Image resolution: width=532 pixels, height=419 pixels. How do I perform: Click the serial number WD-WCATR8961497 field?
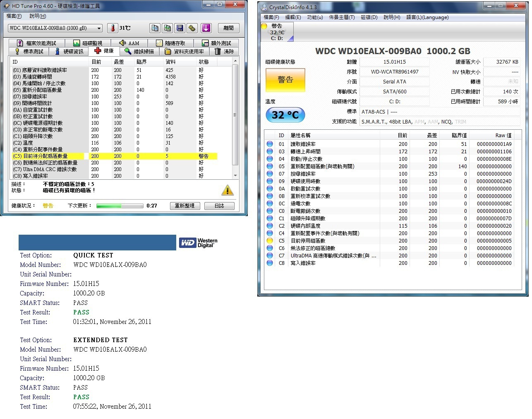[395, 71]
